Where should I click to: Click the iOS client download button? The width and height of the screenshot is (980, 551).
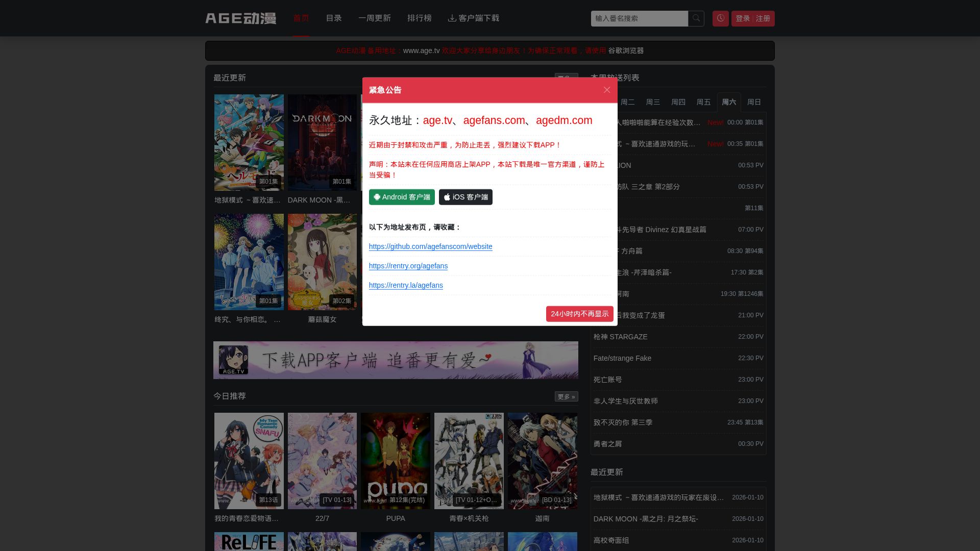(x=465, y=197)
